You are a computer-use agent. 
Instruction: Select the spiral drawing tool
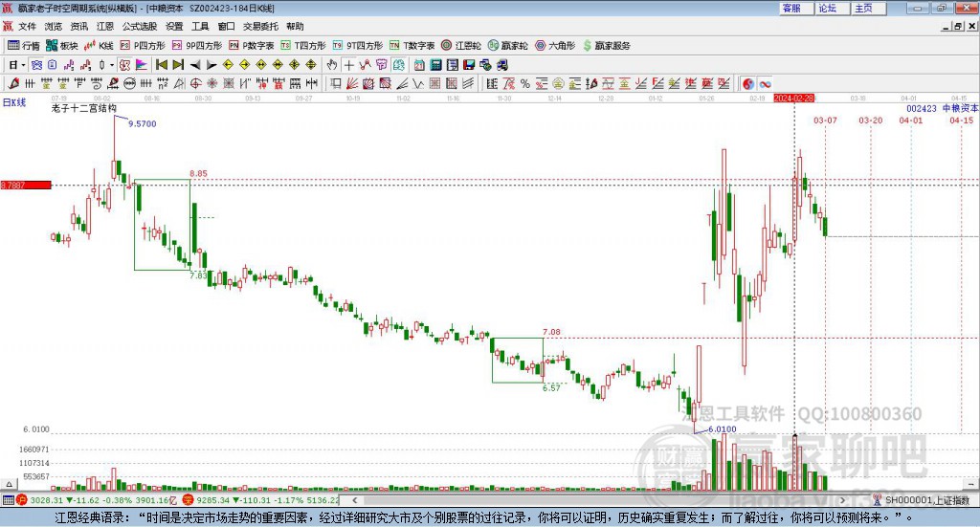click(x=97, y=83)
